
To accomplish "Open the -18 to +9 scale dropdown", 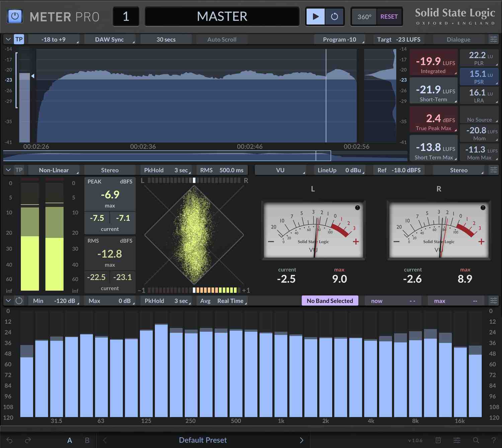I will click(x=54, y=39).
